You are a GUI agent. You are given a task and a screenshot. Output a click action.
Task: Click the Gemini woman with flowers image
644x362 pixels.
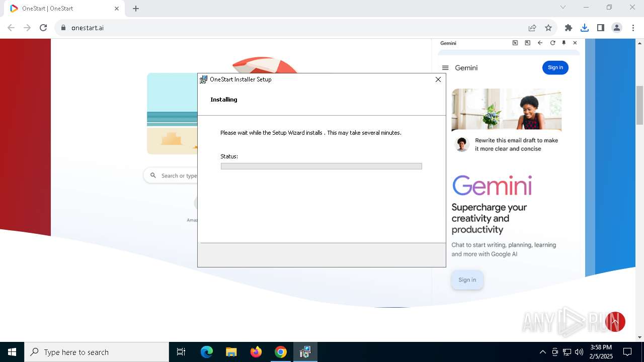point(507,110)
